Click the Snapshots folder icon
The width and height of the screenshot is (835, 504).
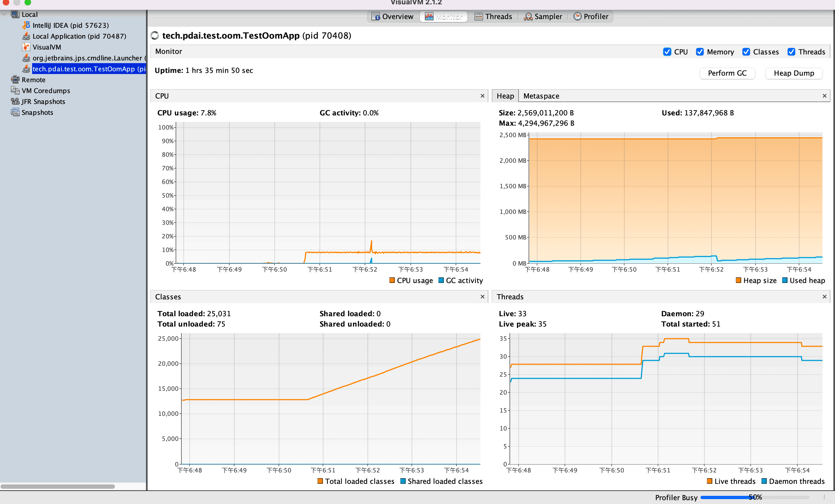point(15,112)
